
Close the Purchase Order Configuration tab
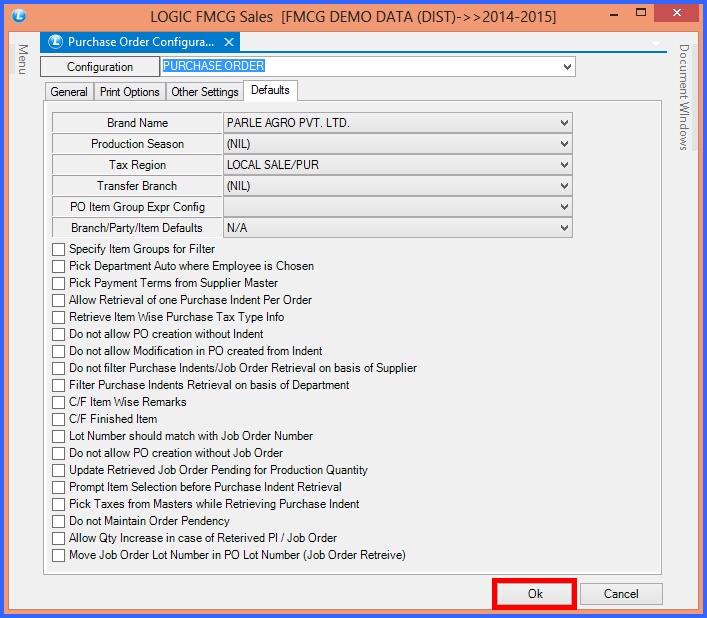[x=229, y=42]
